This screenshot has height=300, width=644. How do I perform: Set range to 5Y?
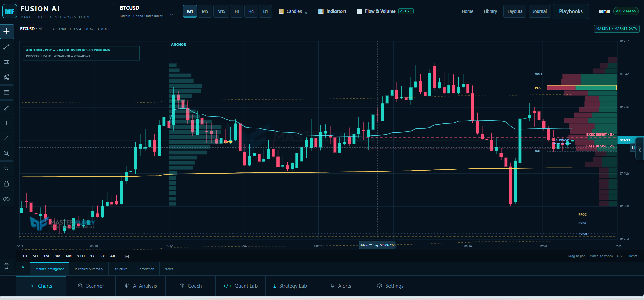102,256
